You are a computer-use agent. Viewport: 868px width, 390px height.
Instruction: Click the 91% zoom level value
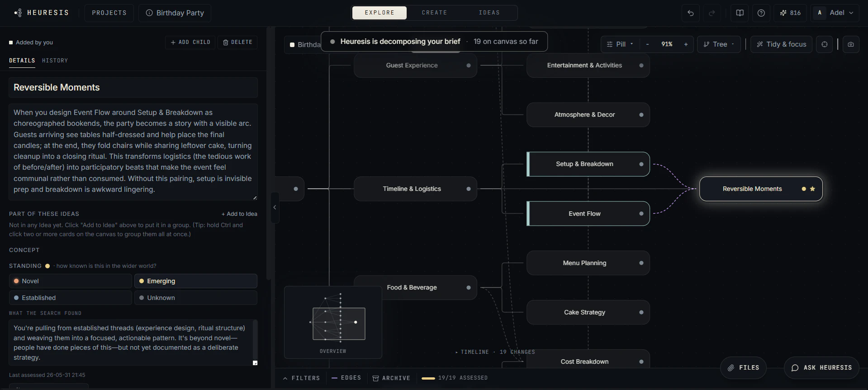coord(667,44)
